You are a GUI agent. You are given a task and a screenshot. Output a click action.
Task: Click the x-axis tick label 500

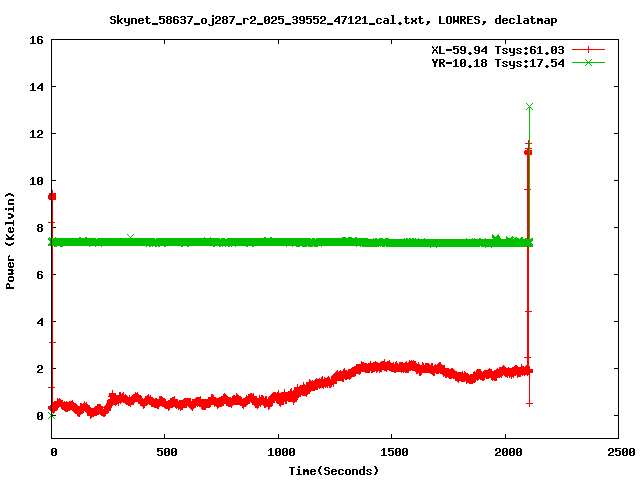coord(167,452)
